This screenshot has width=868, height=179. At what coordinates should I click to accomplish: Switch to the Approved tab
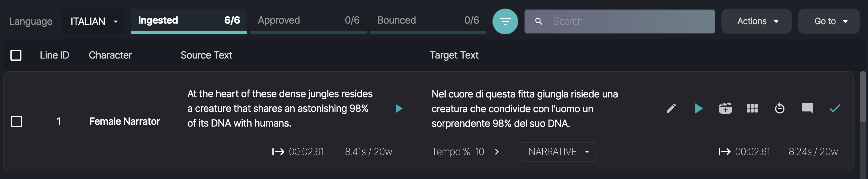[x=308, y=21]
